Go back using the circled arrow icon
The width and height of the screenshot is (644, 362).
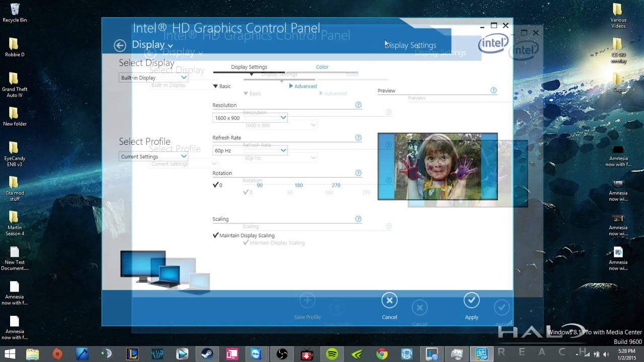tap(120, 46)
